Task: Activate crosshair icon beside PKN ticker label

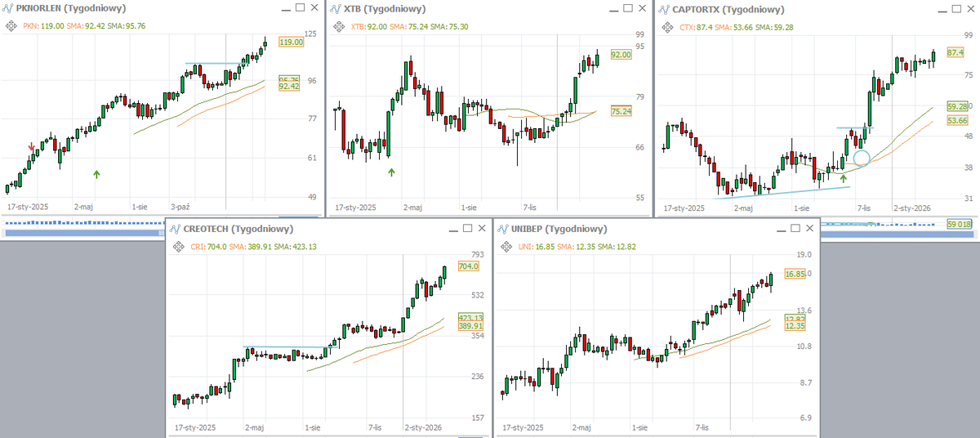Action: point(11,26)
